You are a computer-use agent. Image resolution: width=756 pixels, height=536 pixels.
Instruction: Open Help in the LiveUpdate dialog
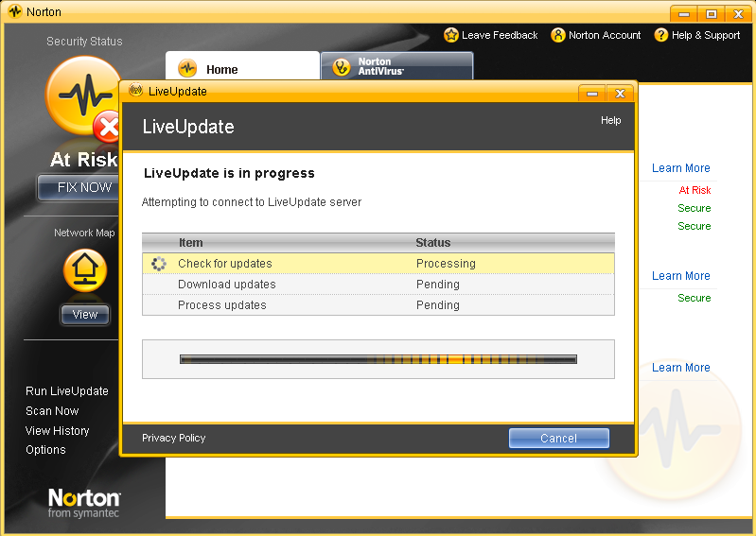pyautogui.click(x=610, y=120)
